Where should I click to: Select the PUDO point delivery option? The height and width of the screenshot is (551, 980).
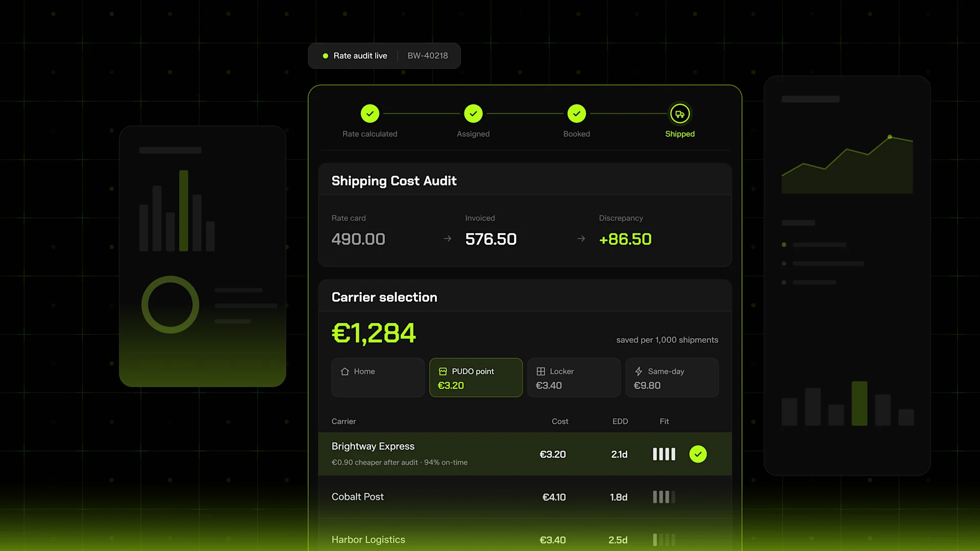pyautogui.click(x=476, y=378)
